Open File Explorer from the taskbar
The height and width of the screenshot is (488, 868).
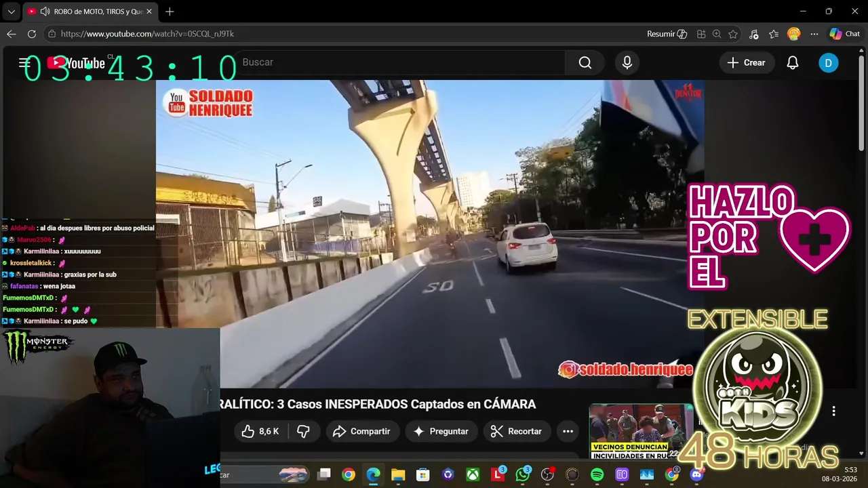click(398, 474)
